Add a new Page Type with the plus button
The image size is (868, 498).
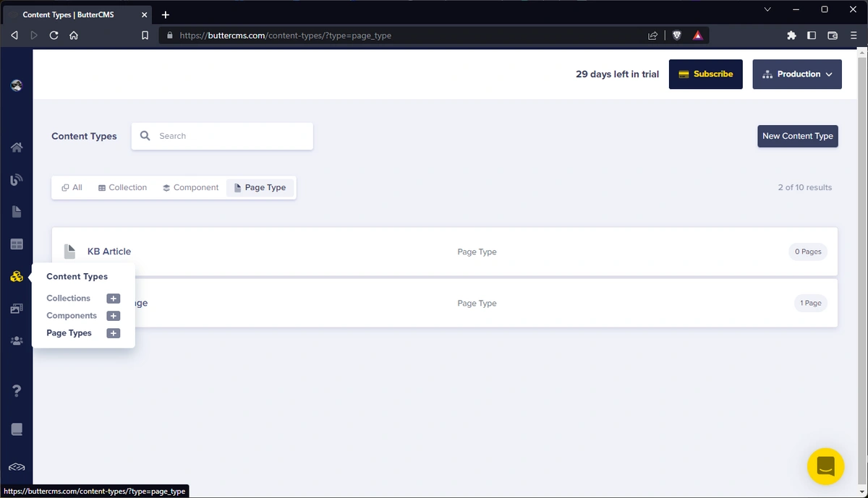coord(114,333)
